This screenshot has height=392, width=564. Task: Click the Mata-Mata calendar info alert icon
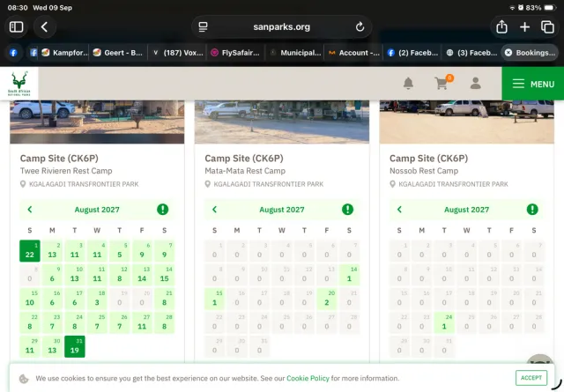(347, 210)
